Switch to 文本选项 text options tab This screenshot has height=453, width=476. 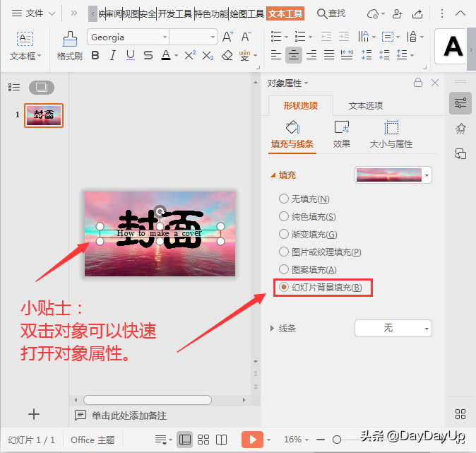coord(366,105)
